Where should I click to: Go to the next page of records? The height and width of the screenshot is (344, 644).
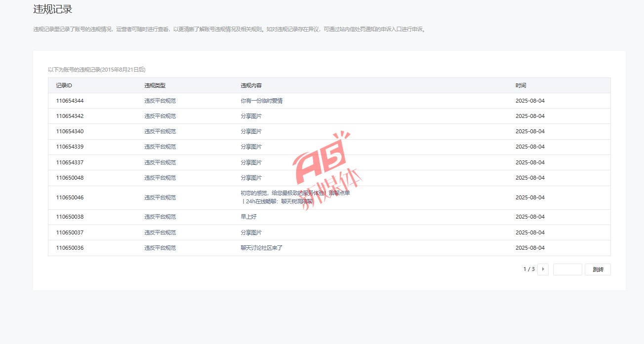(543, 269)
